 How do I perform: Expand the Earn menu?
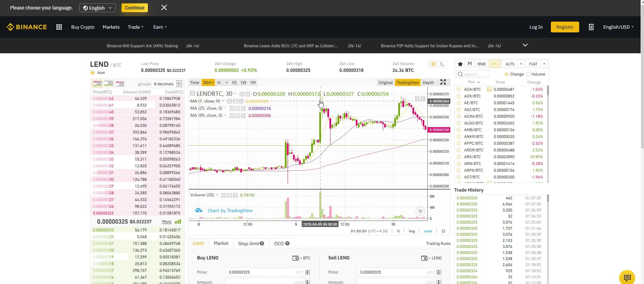(160, 27)
